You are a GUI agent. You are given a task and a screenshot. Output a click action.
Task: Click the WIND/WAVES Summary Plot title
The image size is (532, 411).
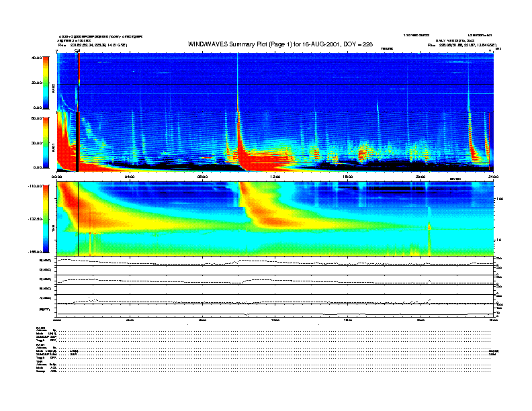click(280, 44)
